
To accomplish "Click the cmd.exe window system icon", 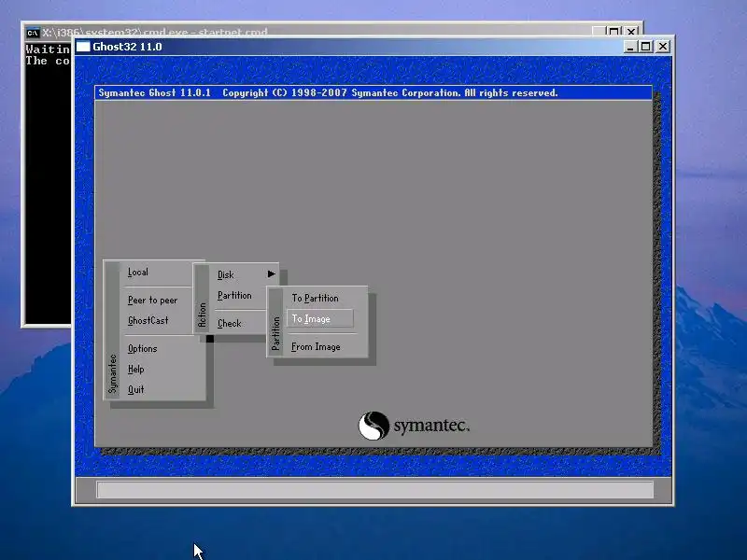I will pos(33,33).
